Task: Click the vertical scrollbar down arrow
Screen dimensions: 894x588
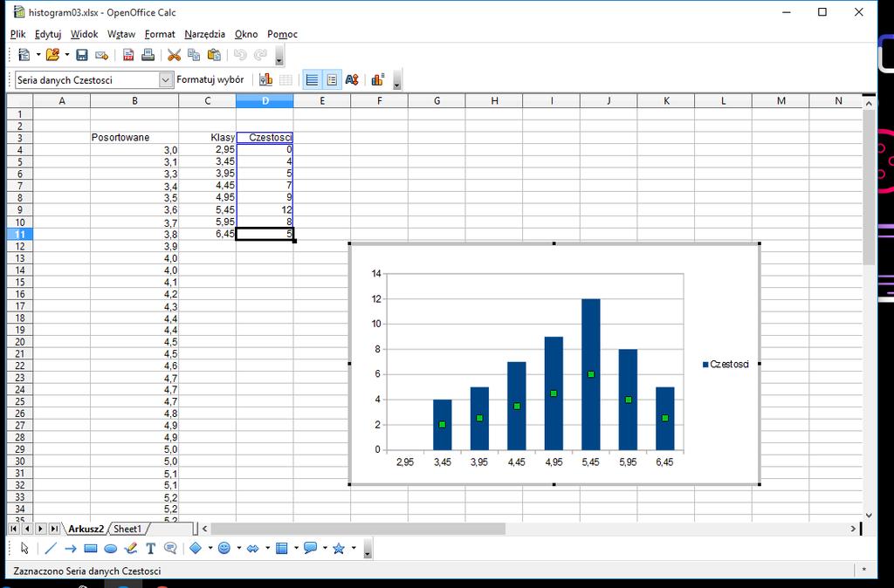Action: pos(869,515)
